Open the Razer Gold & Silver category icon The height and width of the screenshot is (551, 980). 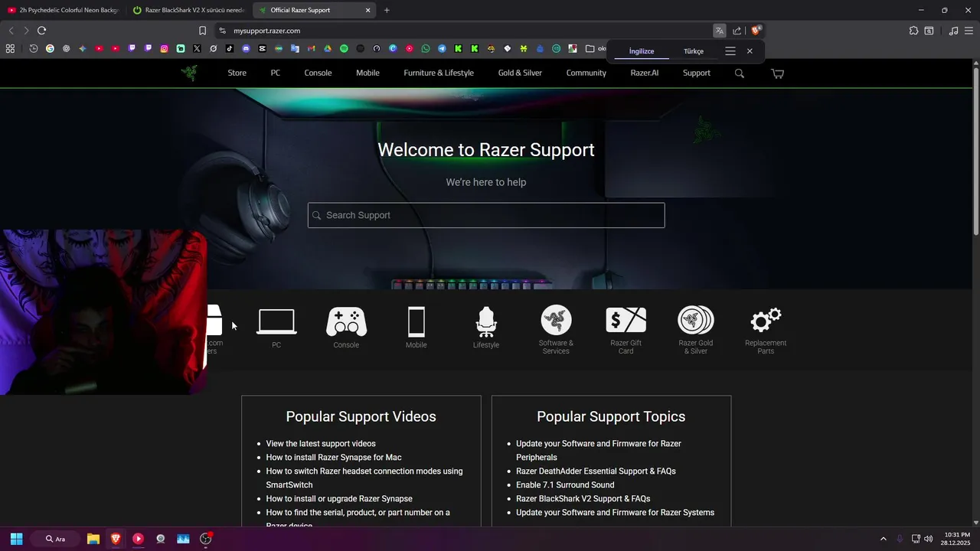click(695, 320)
